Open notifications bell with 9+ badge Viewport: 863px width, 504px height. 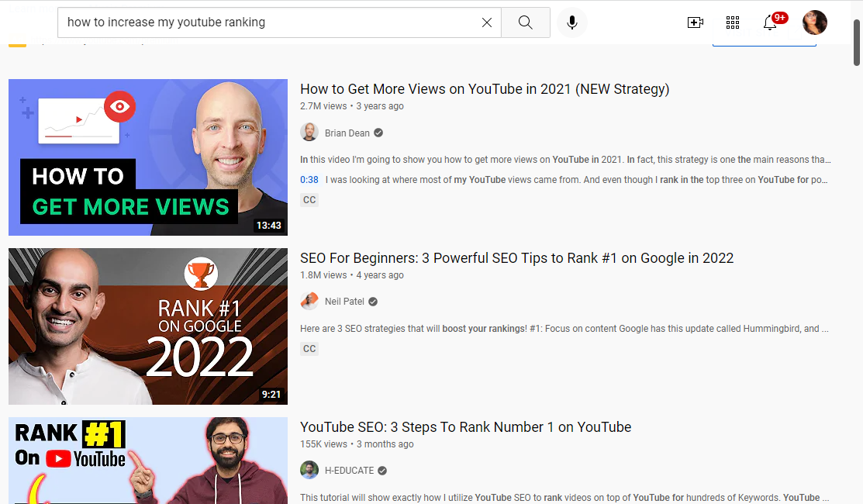click(x=771, y=22)
